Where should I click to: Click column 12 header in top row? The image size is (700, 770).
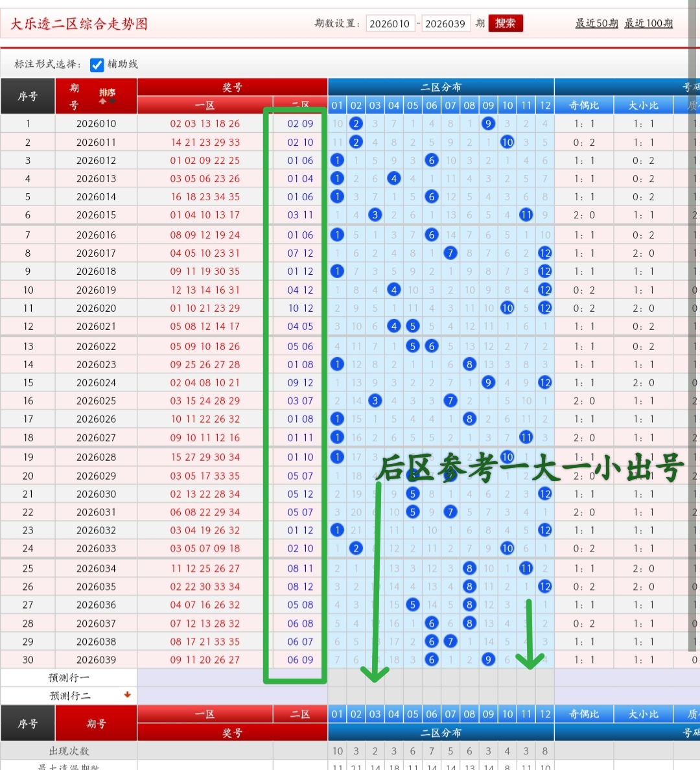(x=545, y=105)
